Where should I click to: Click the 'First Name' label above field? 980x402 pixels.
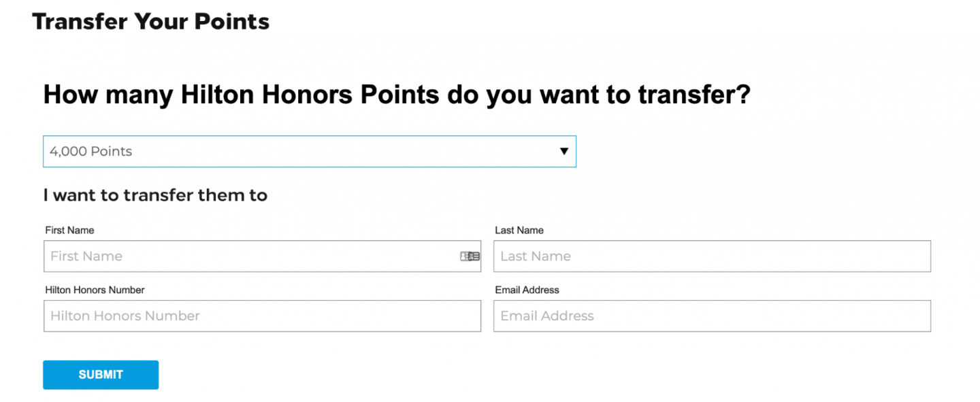click(x=69, y=231)
